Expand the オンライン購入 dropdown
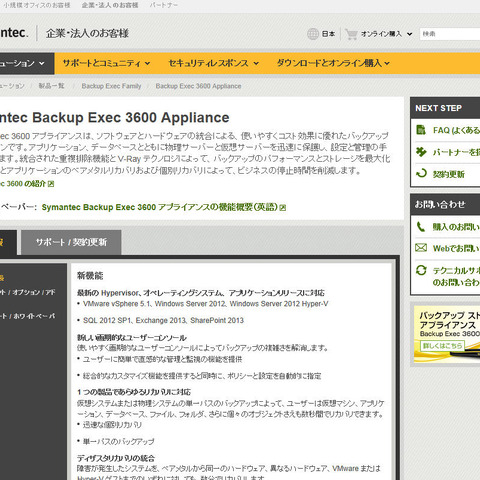 (410, 34)
